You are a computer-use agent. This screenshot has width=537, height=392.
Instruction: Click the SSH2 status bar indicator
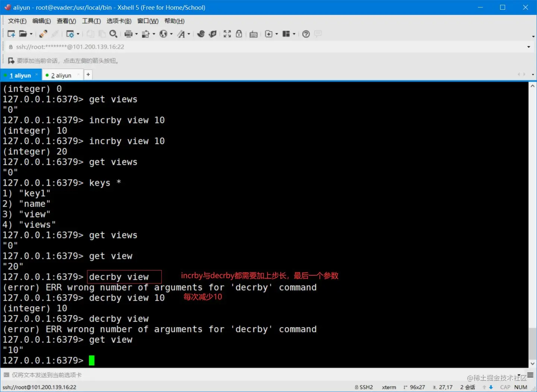tap(364, 387)
